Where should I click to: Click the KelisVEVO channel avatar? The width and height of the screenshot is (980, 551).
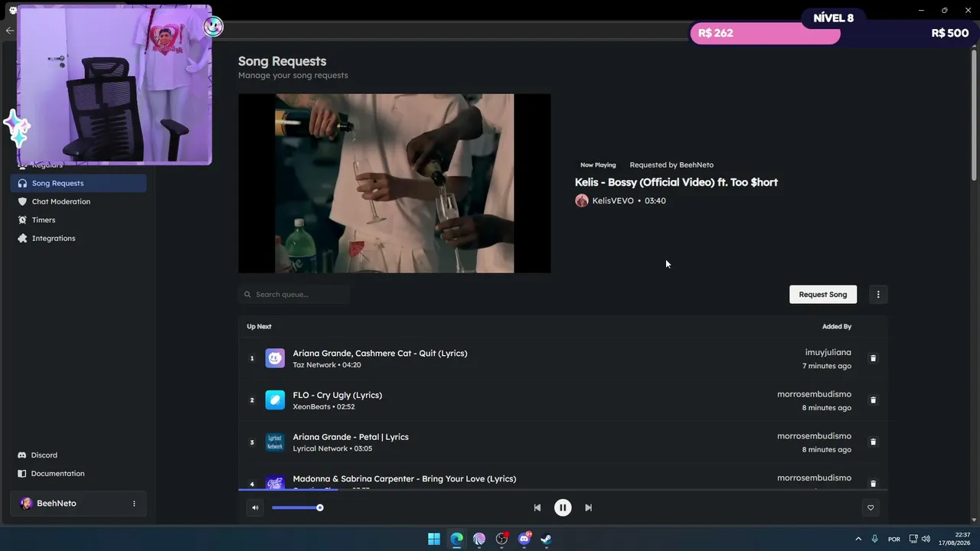pyautogui.click(x=582, y=201)
